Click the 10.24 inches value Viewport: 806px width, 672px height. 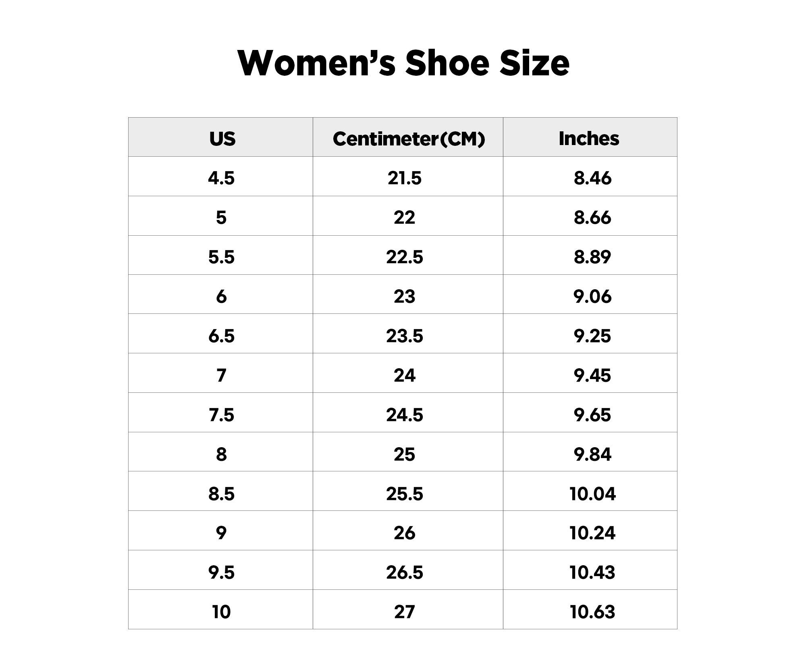click(592, 533)
